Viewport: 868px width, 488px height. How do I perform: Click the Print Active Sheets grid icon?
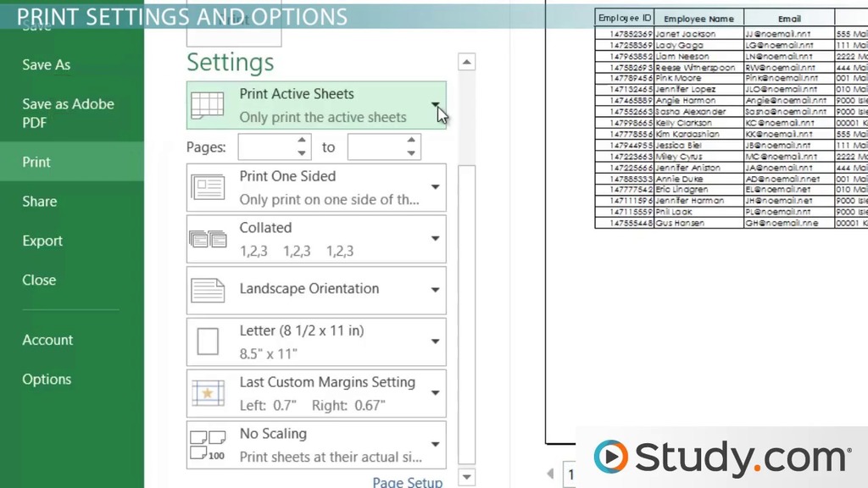click(x=208, y=105)
